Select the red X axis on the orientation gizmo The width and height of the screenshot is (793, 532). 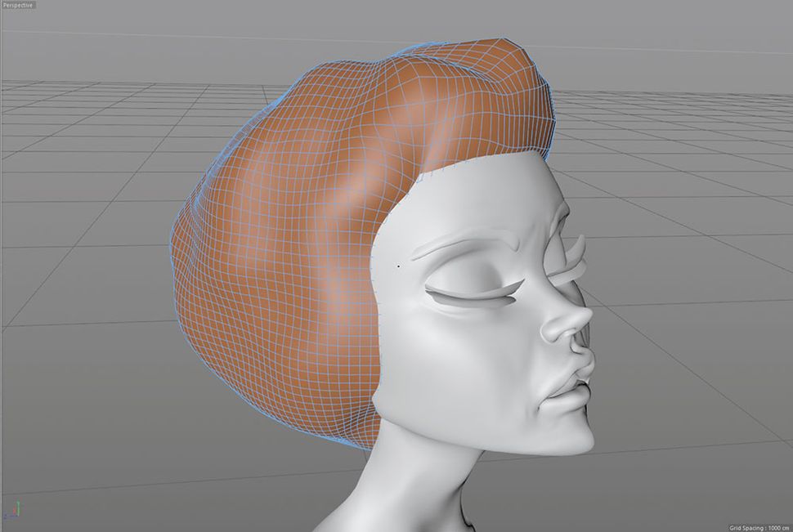(14, 511)
